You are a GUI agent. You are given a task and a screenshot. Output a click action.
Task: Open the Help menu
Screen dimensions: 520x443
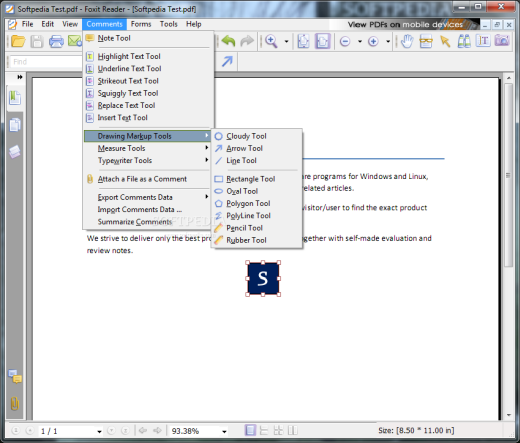(194, 24)
